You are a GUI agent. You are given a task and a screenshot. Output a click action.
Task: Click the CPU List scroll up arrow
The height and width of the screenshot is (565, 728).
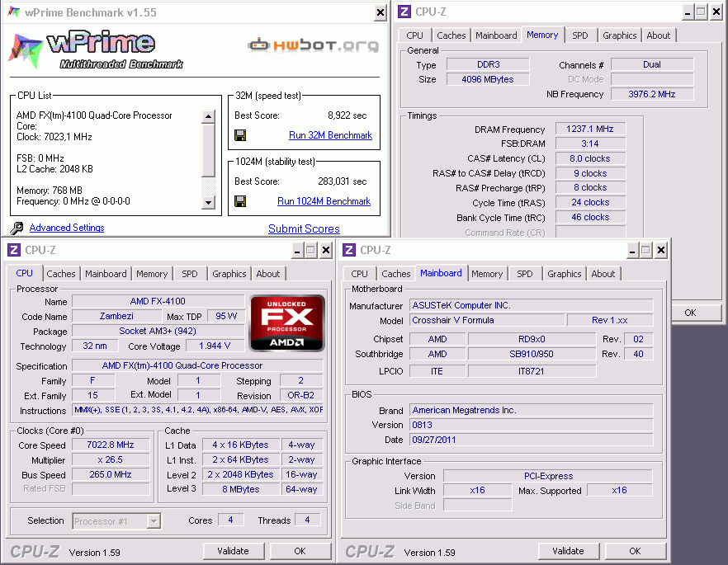tap(209, 116)
